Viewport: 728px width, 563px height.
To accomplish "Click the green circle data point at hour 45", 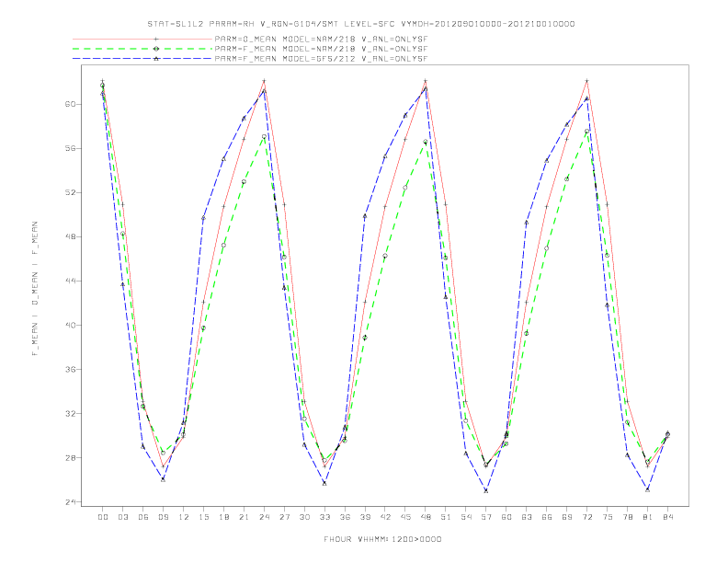I will coord(405,188).
